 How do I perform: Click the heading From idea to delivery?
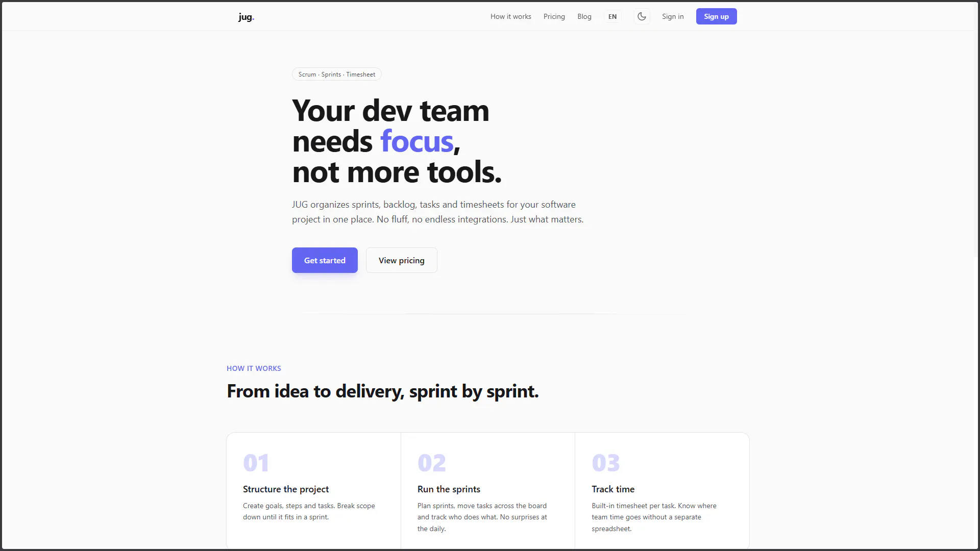click(x=382, y=391)
